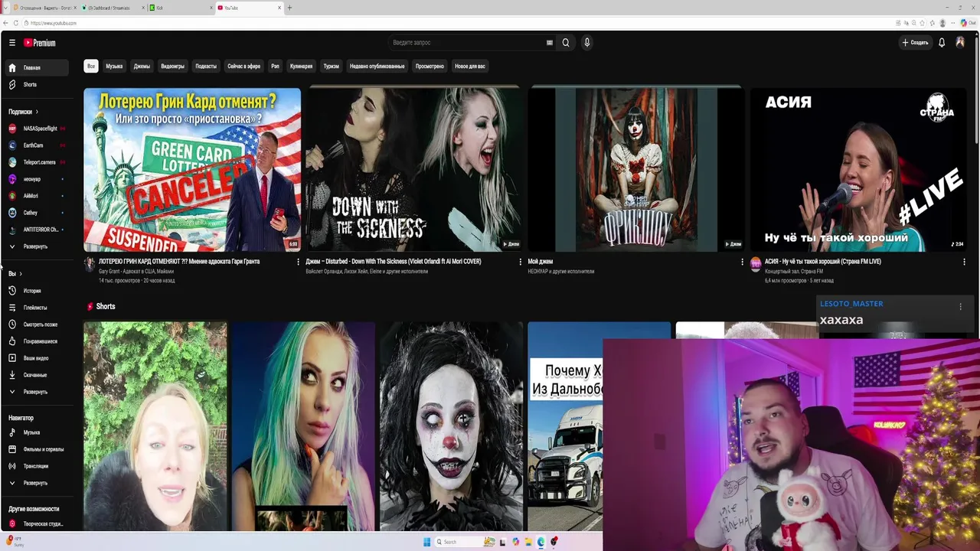
Task: Open the Teleport.camera subscription channel
Action: 37,162
